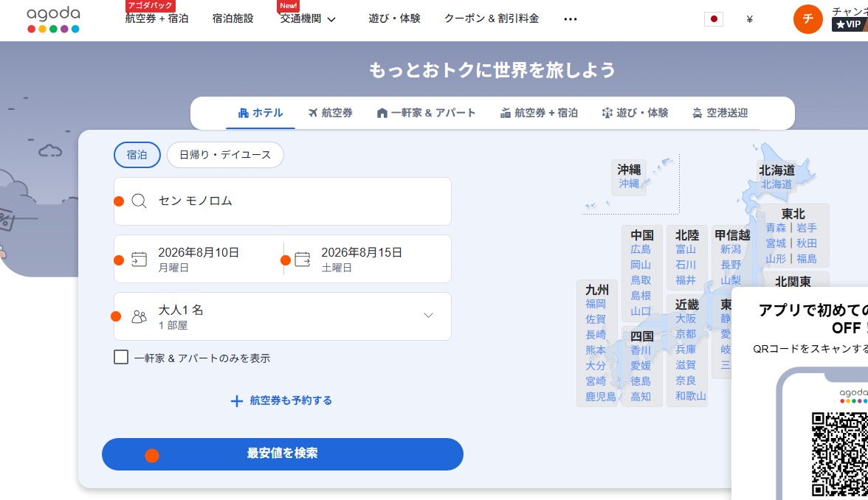Open the 鹿児島 prefecture link
This screenshot has width=868, height=500.
pyautogui.click(x=601, y=397)
